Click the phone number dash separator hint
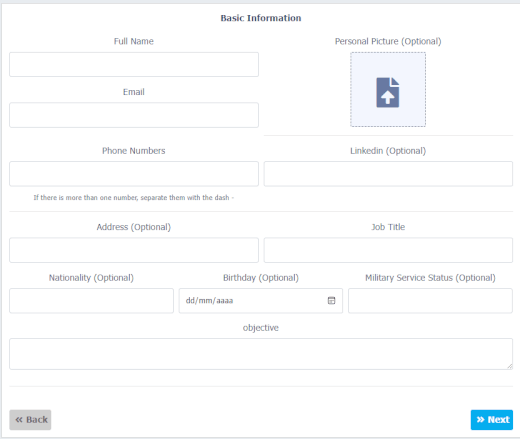This screenshot has width=520, height=439. click(134, 198)
